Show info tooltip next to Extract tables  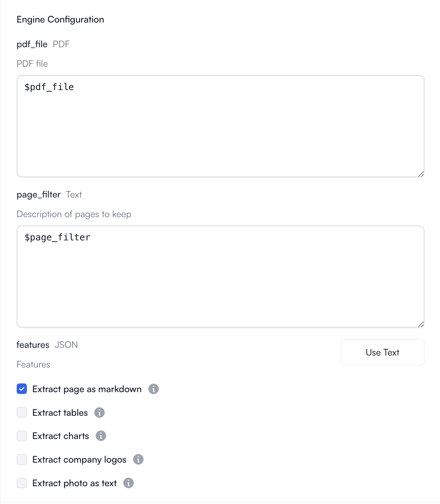(x=99, y=412)
